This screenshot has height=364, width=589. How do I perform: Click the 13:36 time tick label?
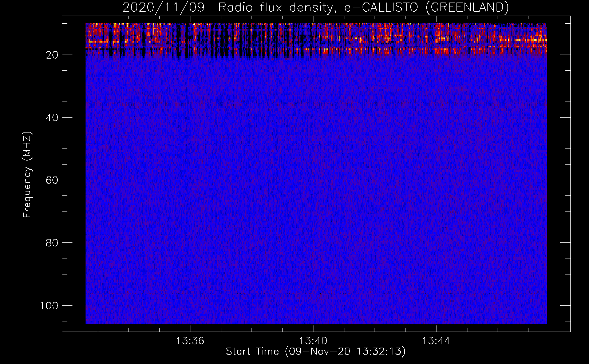pyautogui.click(x=190, y=341)
